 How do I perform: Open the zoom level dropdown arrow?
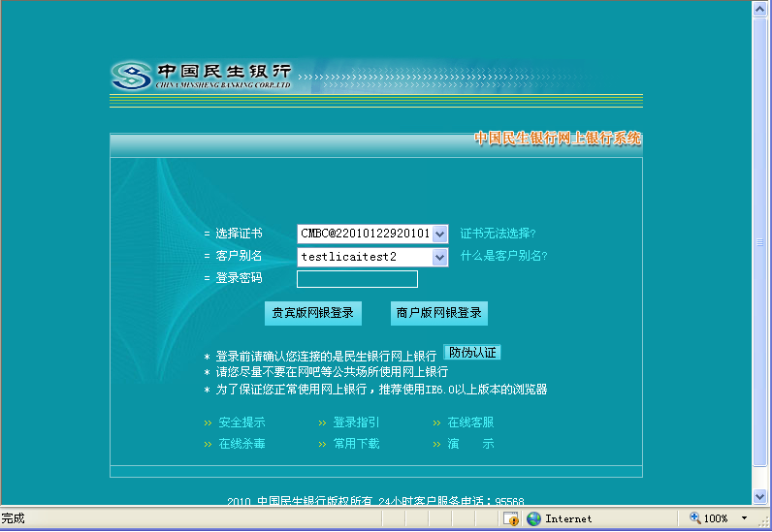[745, 518]
